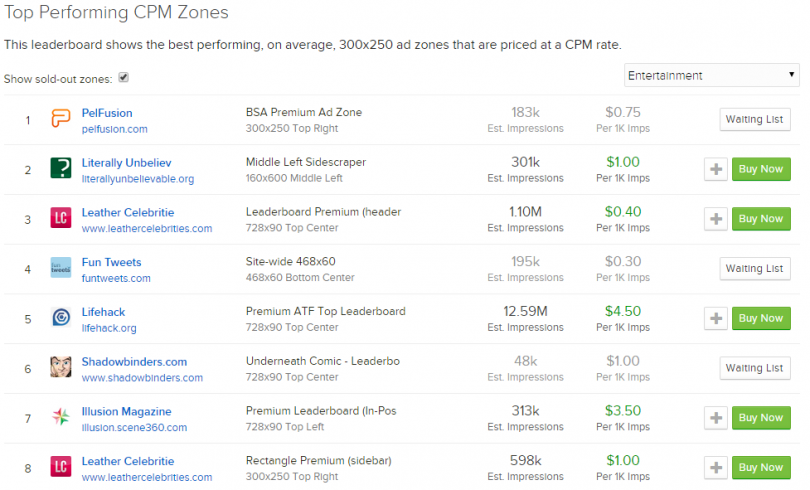Buy Now the Rectangle Premium sidebar zone
Screen dimensions: 810x490
[x=761, y=468]
